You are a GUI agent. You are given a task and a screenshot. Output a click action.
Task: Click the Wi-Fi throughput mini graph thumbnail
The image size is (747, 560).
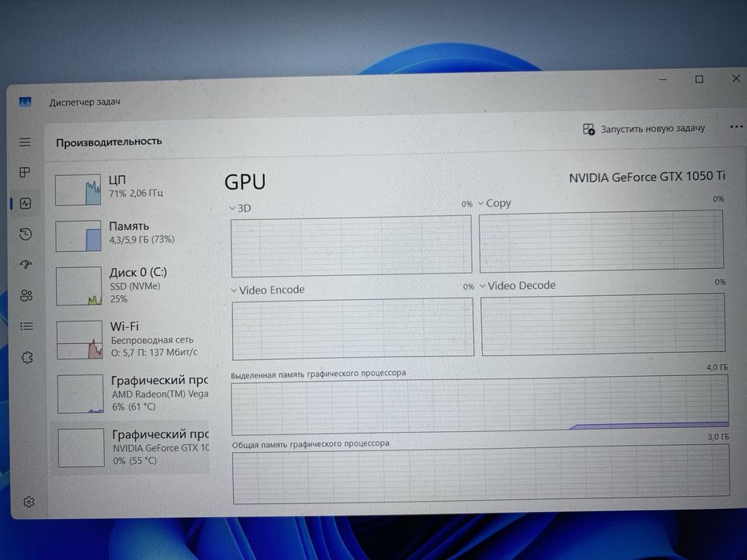tap(79, 339)
